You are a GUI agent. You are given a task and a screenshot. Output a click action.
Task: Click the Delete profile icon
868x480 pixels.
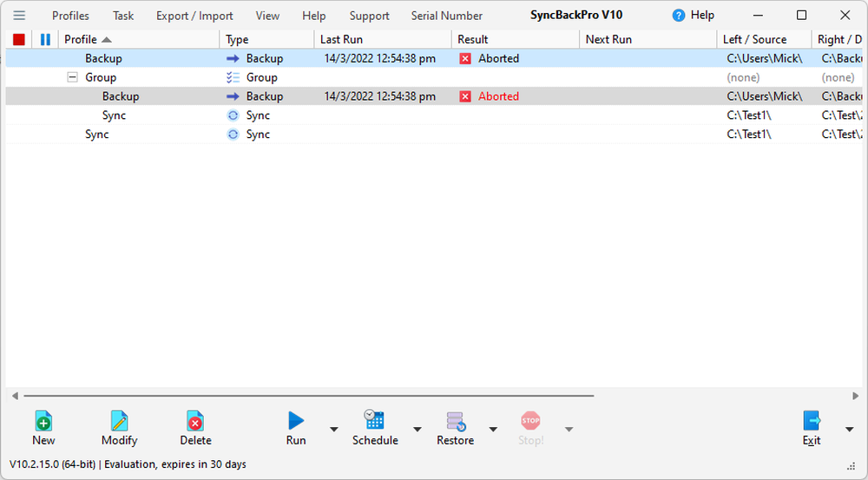click(x=194, y=421)
